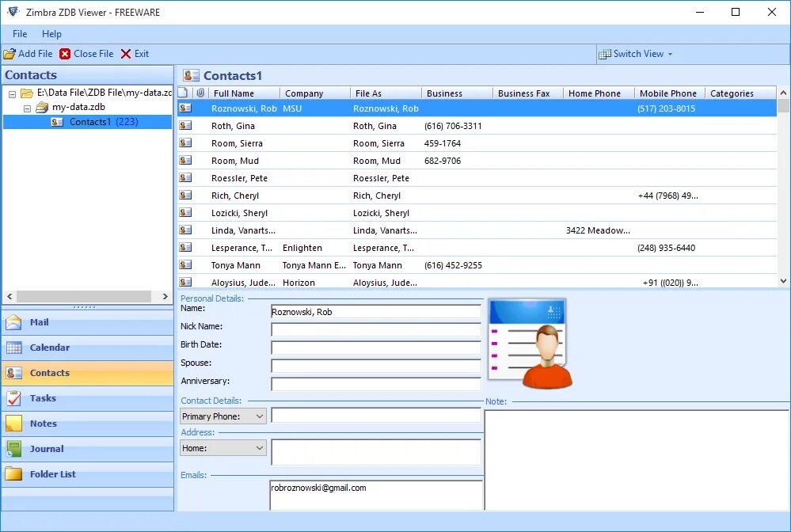
Task: Select the Aloysius, Jude... Horizon row
Action: (x=477, y=282)
